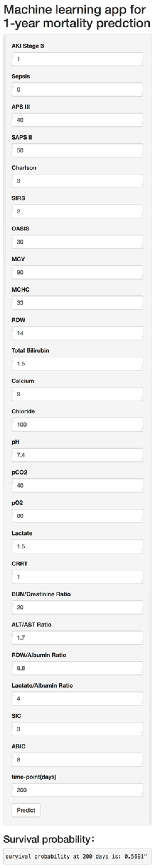Viewport: 155px width, 868px height.
Task: Click the Sepsis value field
Action: [x=77, y=90]
